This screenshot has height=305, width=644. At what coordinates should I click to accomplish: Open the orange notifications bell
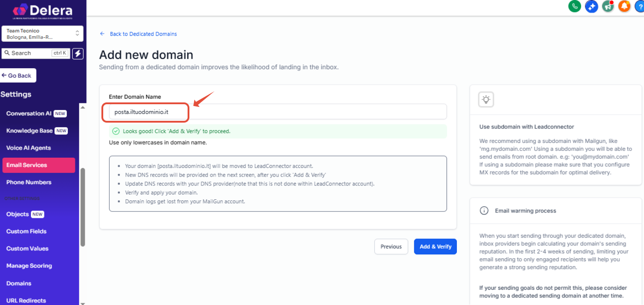point(624,6)
